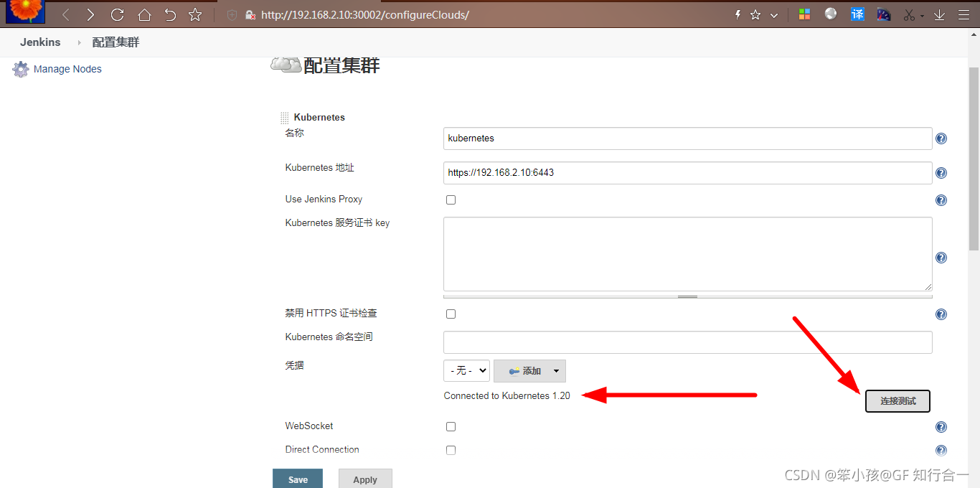The height and width of the screenshot is (488, 980).
Task: Open the 配置集群 breadcrumb link
Action: (116, 42)
